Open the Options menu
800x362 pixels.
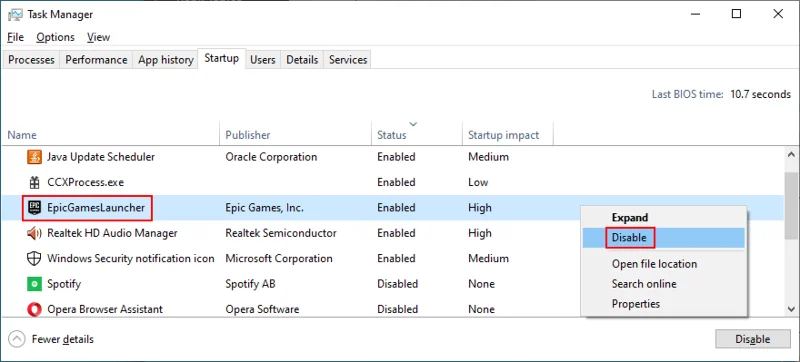click(x=55, y=37)
